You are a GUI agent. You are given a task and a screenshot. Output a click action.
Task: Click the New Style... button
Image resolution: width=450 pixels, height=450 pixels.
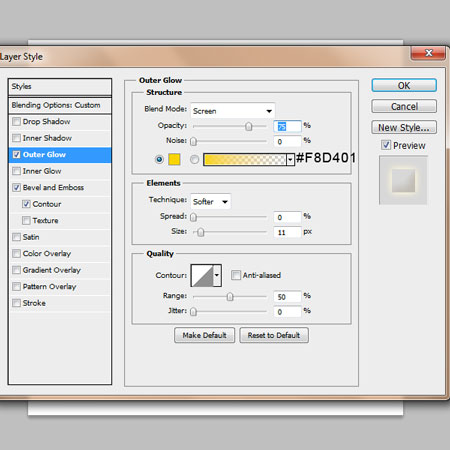pos(404,127)
